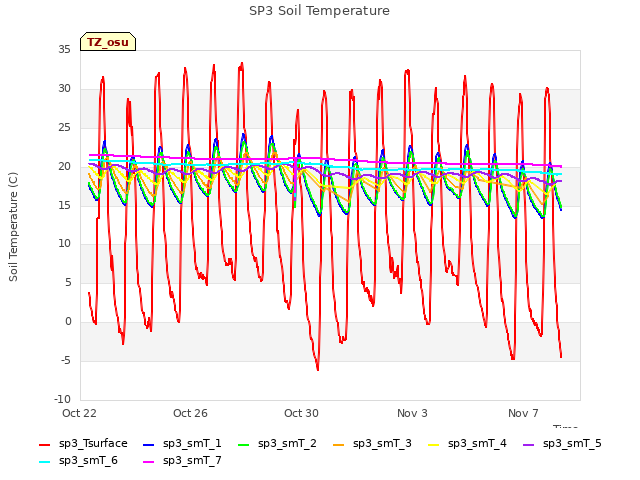The image size is (640, 480).
Task: Select the sp3_Tsurface legend label
Action: (x=93, y=444)
